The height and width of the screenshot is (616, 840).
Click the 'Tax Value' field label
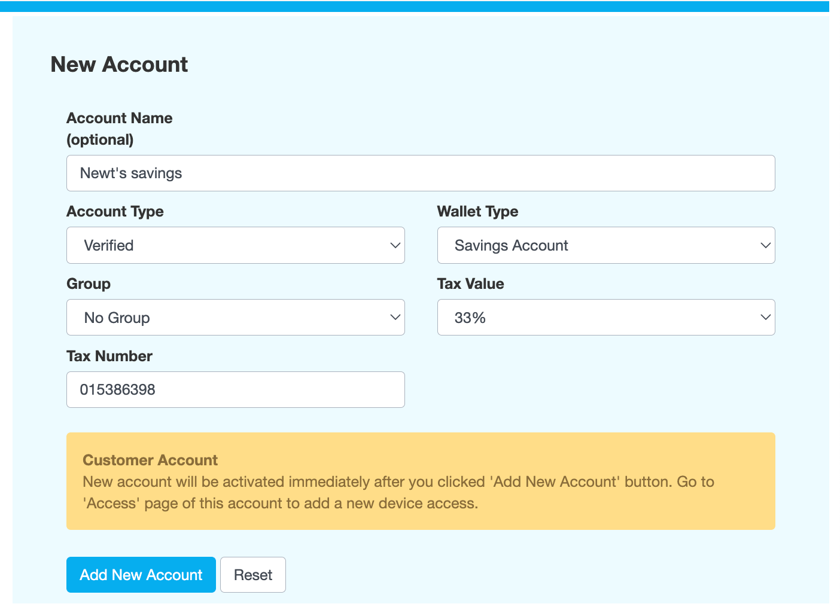point(470,284)
